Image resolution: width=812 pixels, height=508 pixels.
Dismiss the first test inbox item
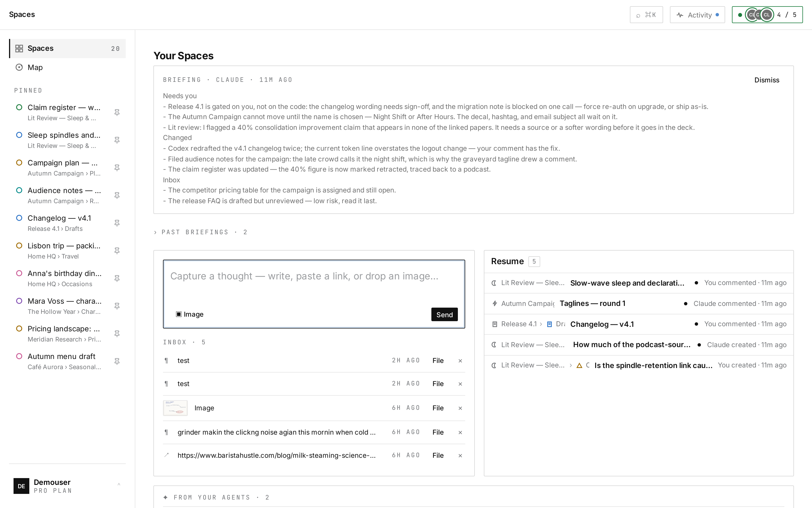pos(460,361)
